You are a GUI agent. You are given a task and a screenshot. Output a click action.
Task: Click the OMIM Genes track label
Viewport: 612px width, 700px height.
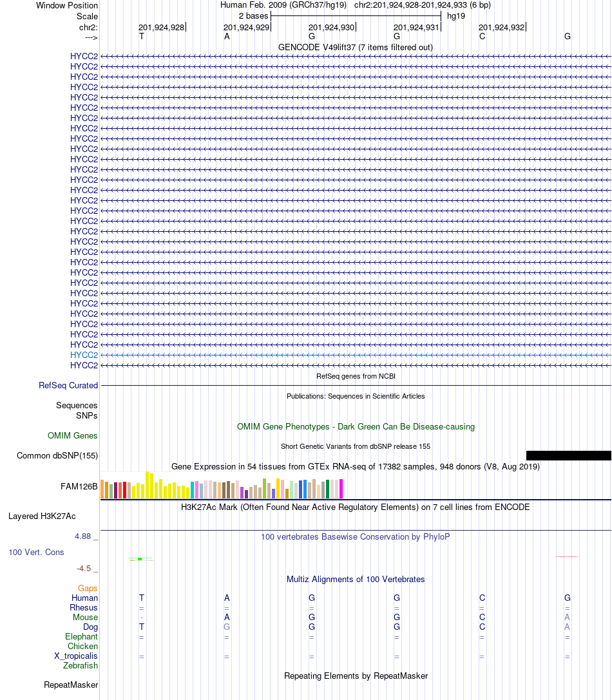72,435
